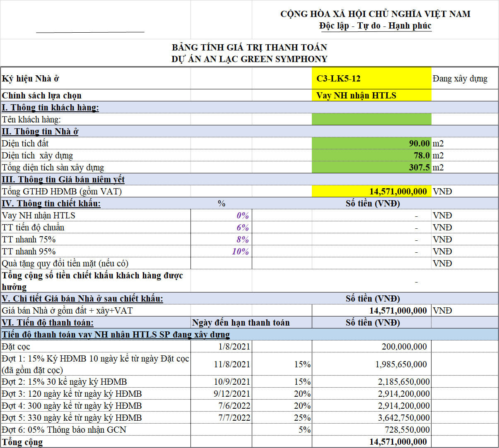This screenshot has height=448, width=499.
Task: Select the land area cell showing 90.00
Action: (x=371, y=144)
